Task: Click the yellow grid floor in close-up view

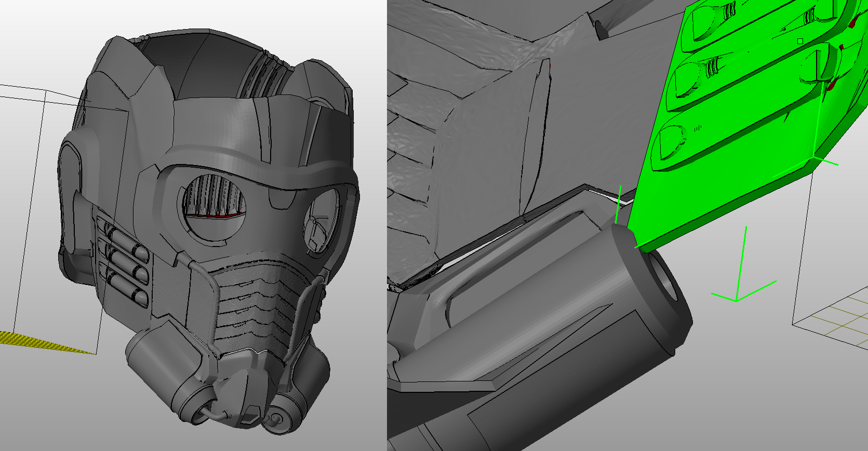Action: (x=836, y=319)
